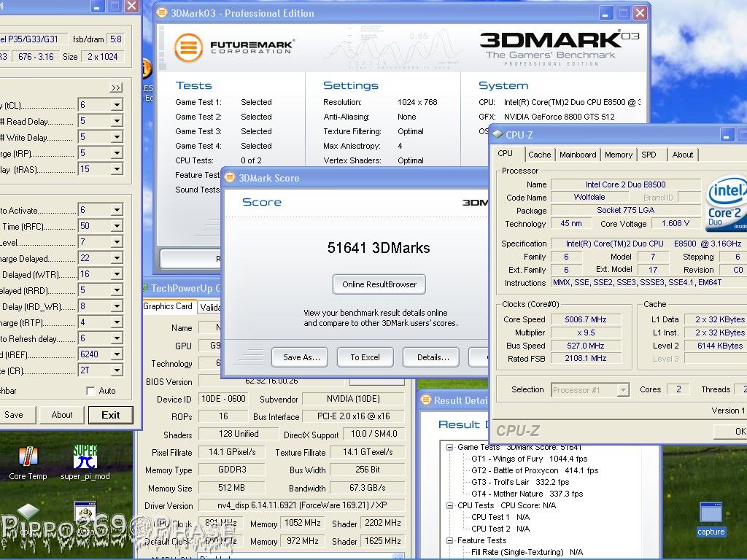Click the Device ID field 10DE - 0600
The height and width of the screenshot is (560, 747).
pyautogui.click(x=223, y=399)
